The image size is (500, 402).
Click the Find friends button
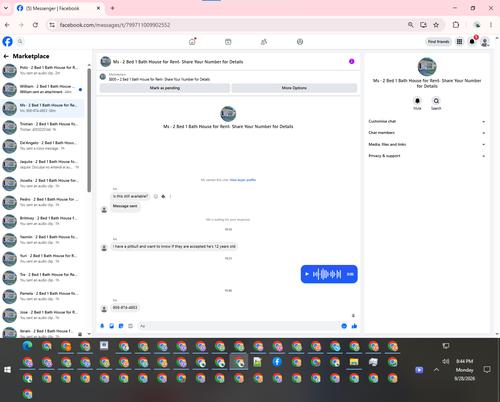tap(438, 42)
